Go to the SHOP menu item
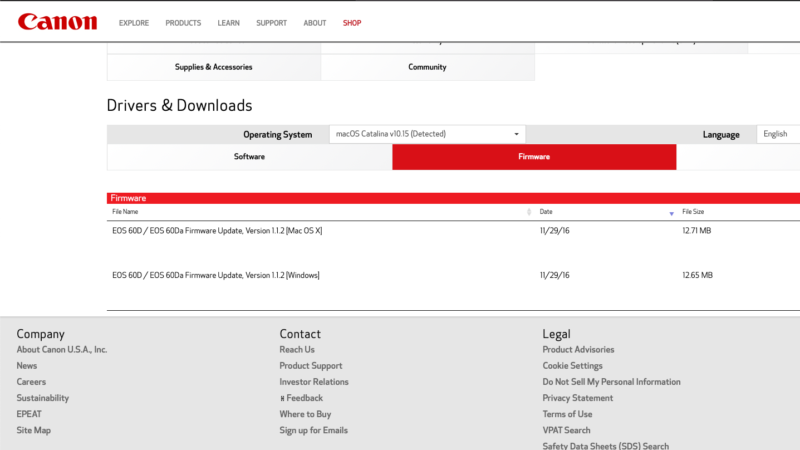The height and width of the screenshot is (450, 800). [x=352, y=23]
